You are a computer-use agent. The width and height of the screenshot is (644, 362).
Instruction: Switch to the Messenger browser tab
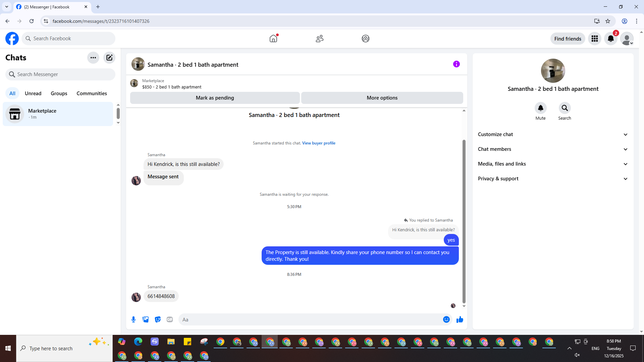point(52,7)
